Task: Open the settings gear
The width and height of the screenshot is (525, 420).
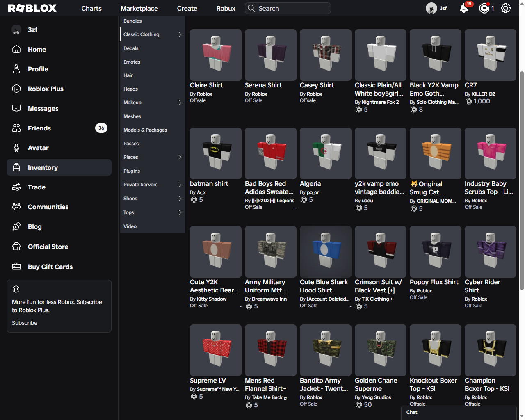Action: [506, 8]
